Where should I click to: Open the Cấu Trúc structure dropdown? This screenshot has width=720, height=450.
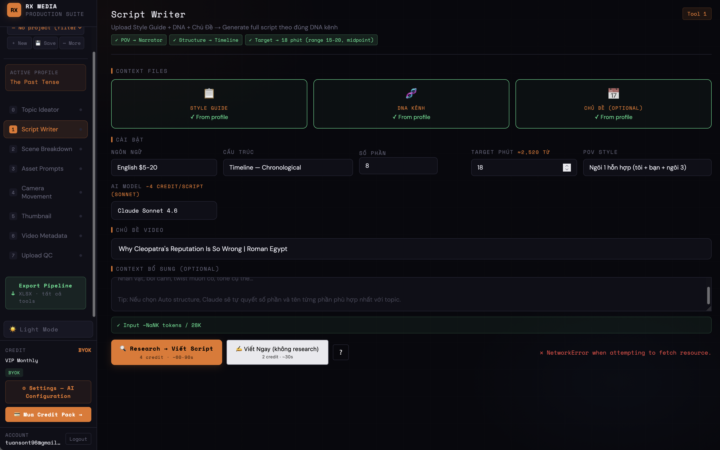coord(288,168)
